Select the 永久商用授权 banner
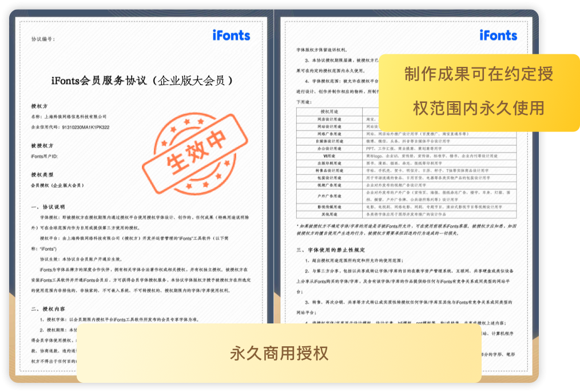The image size is (580, 392). click(x=279, y=353)
